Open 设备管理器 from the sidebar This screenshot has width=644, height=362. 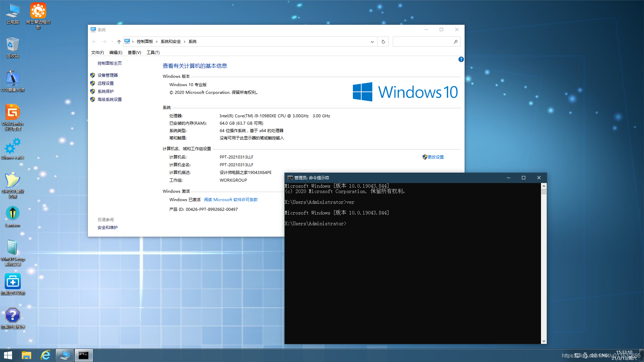point(107,75)
